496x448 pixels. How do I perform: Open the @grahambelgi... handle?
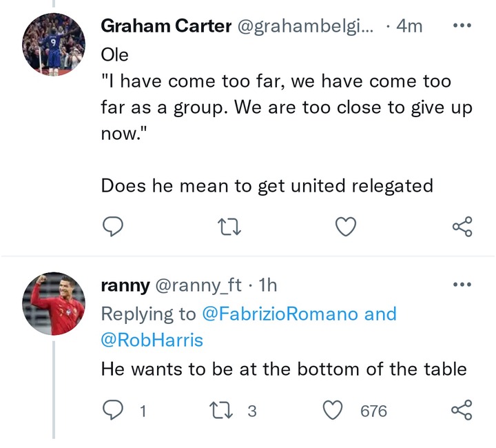coord(305,26)
